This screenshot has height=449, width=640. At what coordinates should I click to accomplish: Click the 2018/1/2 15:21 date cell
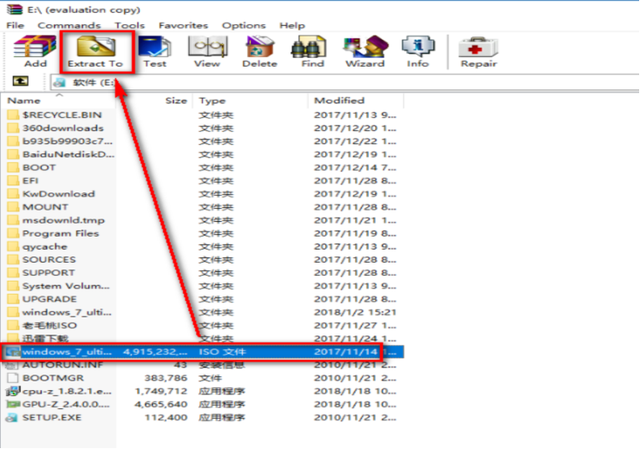coord(355,312)
